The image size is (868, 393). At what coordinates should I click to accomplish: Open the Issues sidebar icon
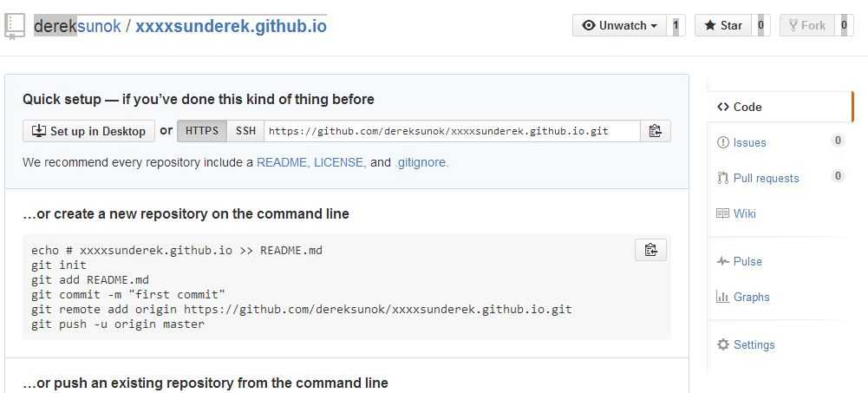click(723, 143)
